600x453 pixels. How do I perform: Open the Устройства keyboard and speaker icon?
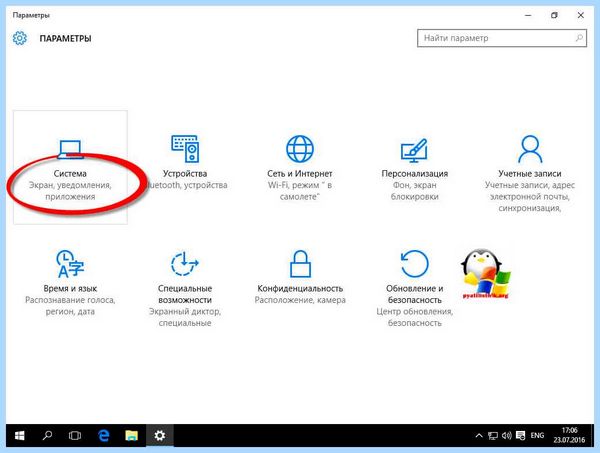(185, 149)
